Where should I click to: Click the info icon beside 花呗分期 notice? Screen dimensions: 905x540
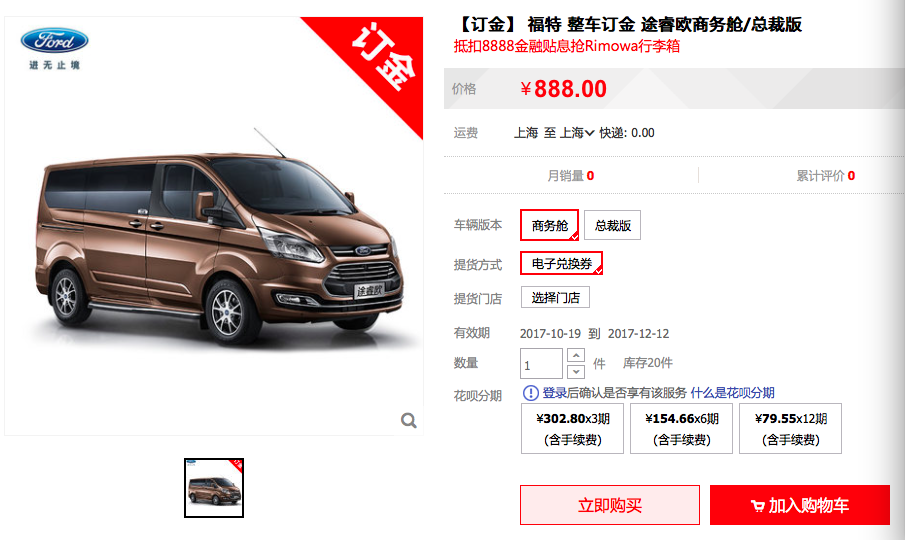(x=530, y=393)
